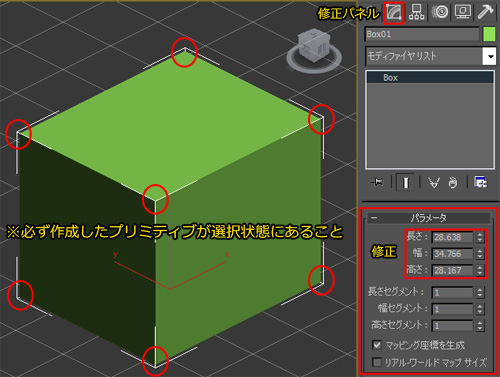
Task: Click the 高さ value field 28.167
Action: click(x=452, y=270)
